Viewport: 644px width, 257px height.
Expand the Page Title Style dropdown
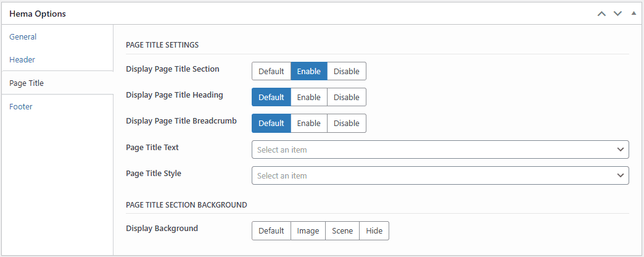tap(440, 175)
